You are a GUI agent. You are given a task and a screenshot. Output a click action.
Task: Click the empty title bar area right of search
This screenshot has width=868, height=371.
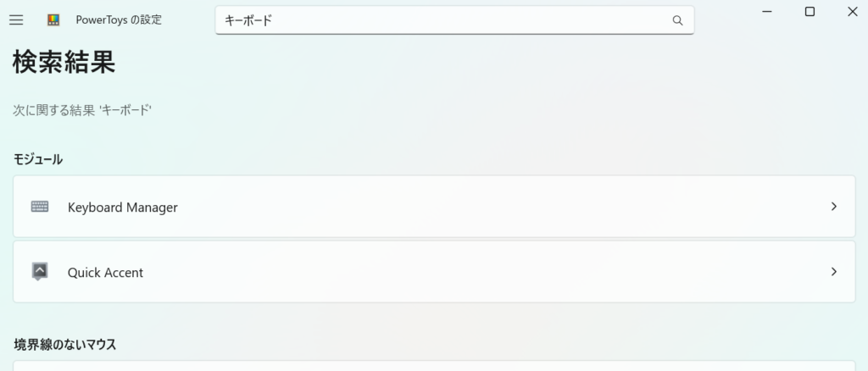725,20
